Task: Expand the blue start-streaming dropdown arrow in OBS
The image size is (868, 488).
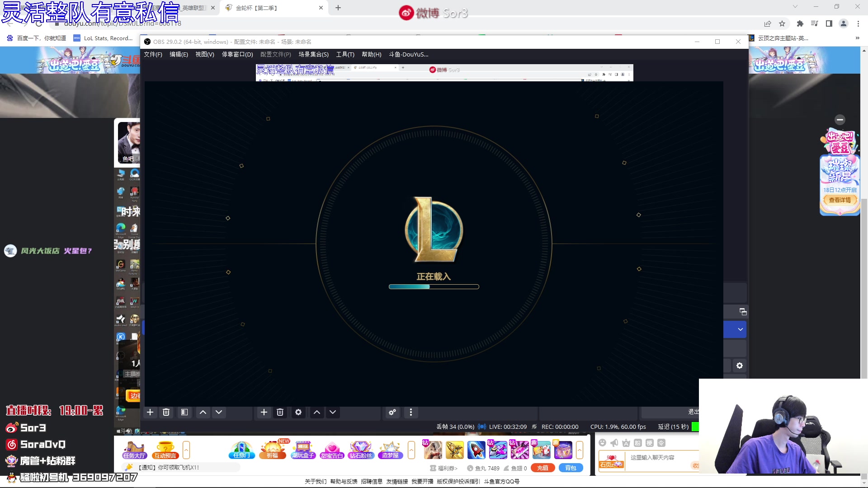Action: tap(741, 329)
